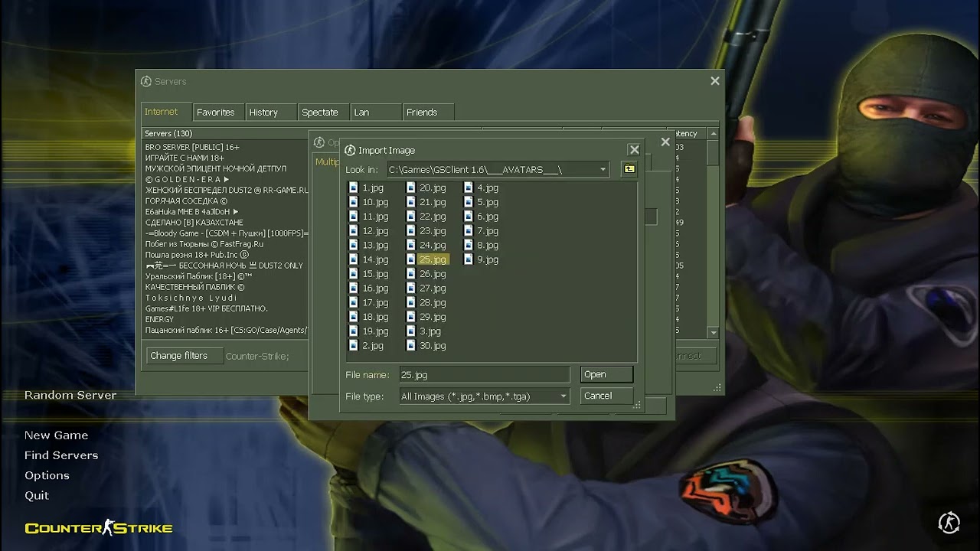
Task: Select file 24.jpg in list
Action: coord(433,246)
